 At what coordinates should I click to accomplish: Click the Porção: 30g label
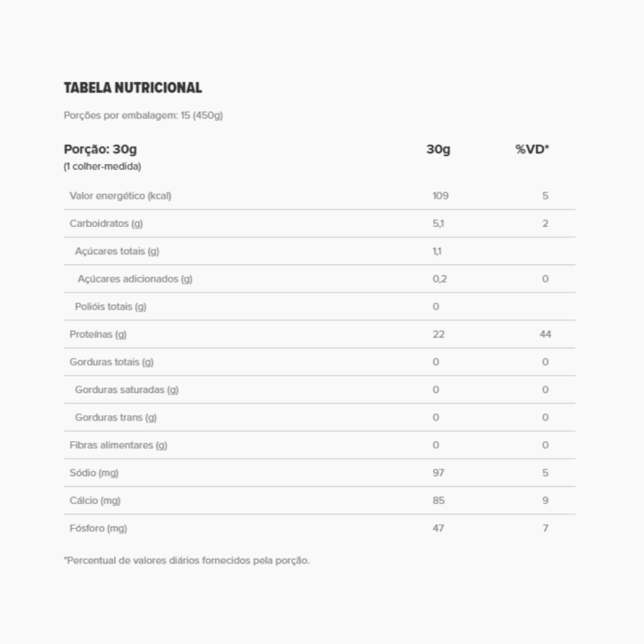point(101,149)
